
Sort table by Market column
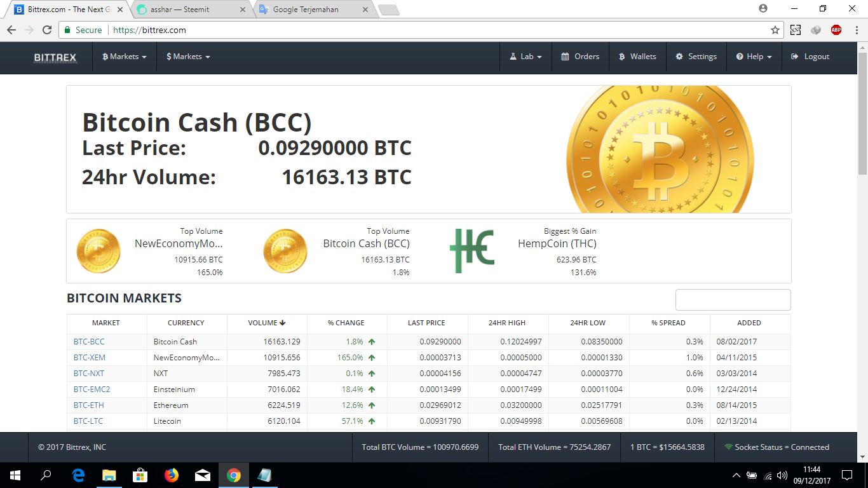coord(106,323)
